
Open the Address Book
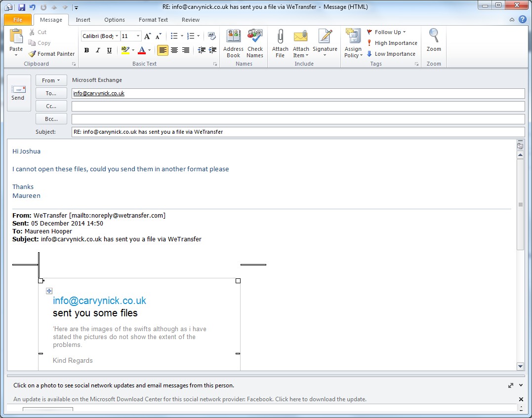pyautogui.click(x=233, y=37)
